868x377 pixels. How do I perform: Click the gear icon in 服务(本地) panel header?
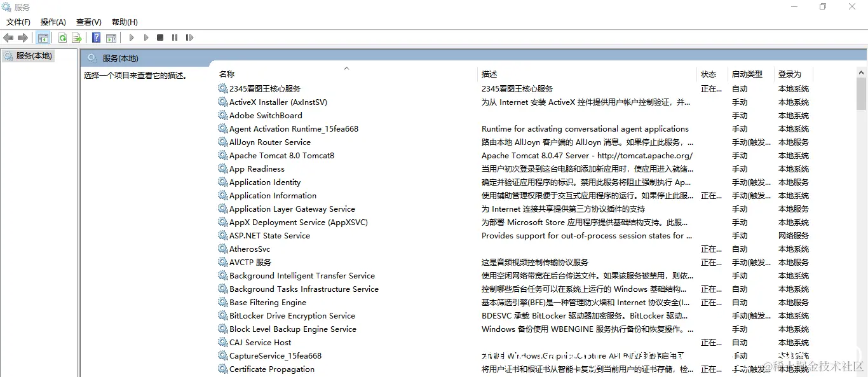tap(92, 58)
